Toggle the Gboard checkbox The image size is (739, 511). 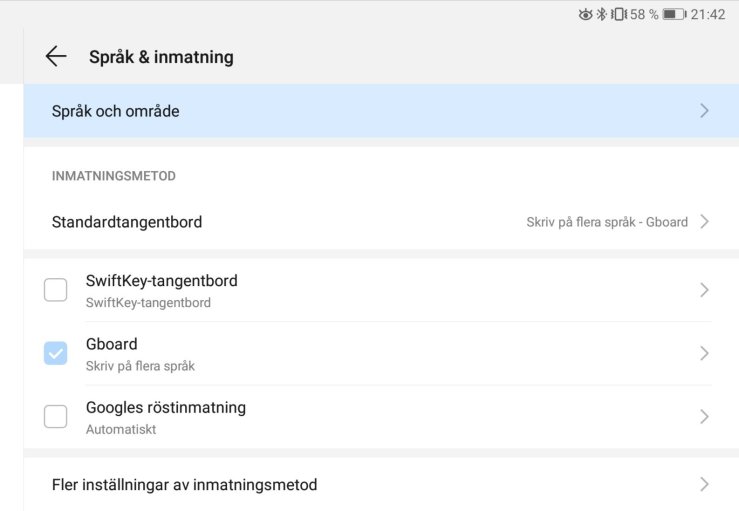pyautogui.click(x=56, y=353)
